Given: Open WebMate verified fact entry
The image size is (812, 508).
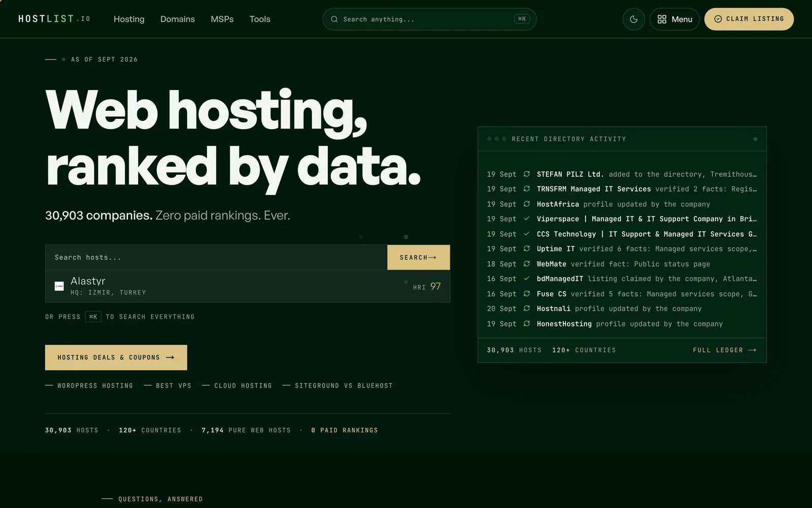Looking at the screenshot, I should [x=622, y=264].
